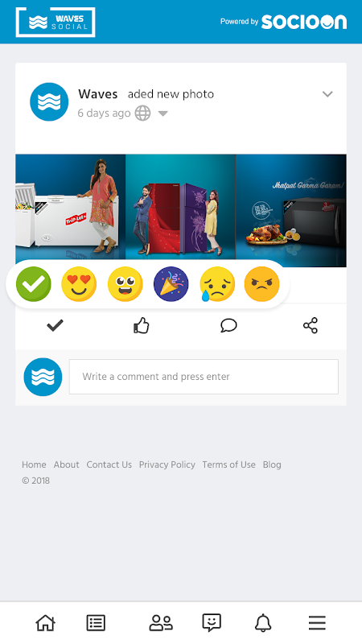
Task: Open the friends tab in bottom navigation
Action: 161,622
